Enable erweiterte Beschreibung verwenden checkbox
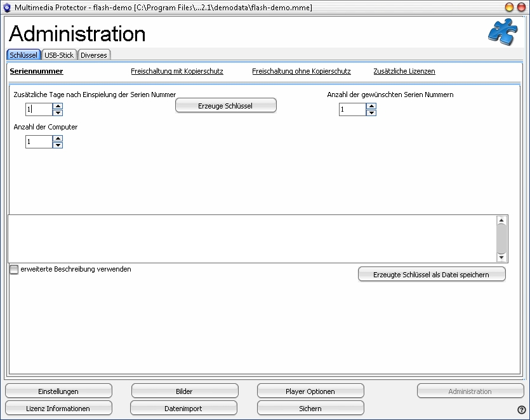The width and height of the screenshot is (530, 420). [x=14, y=270]
